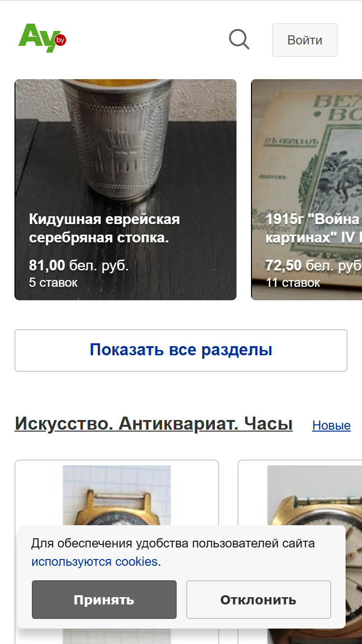
Task: Open Искусство. Антиквариат. Часы section heading
Action: coord(153,423)
